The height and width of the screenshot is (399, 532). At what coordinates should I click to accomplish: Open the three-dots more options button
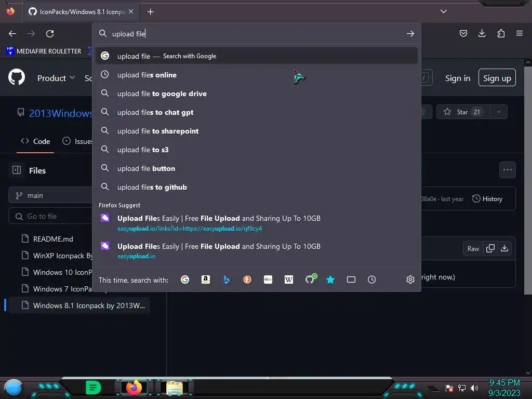click(507, 170)
